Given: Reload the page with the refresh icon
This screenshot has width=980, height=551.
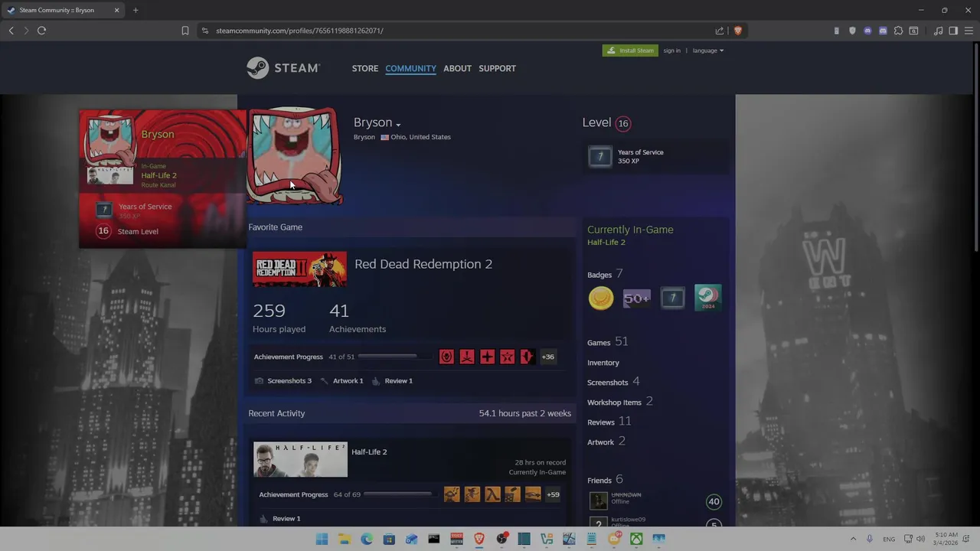Looking at the screenshot, I should (x=41, y=31).
